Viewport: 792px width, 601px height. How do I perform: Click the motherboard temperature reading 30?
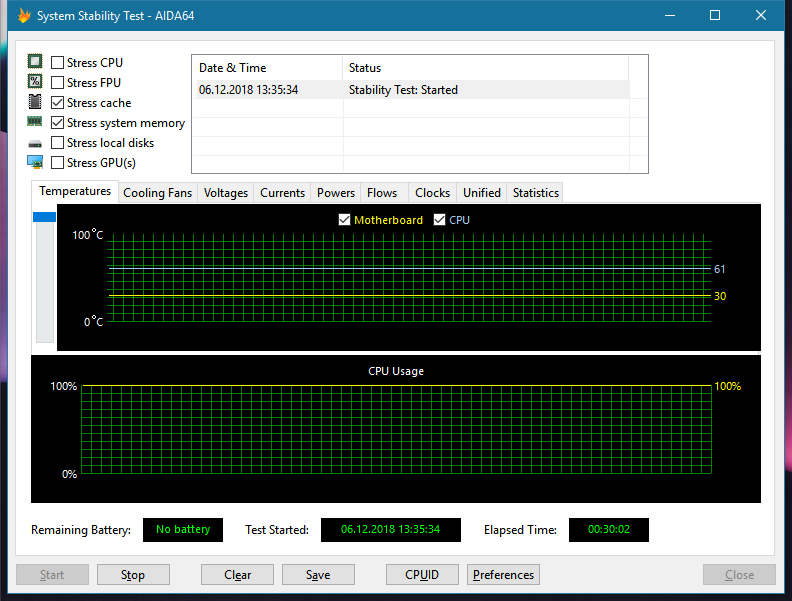(x=720, y=296)
